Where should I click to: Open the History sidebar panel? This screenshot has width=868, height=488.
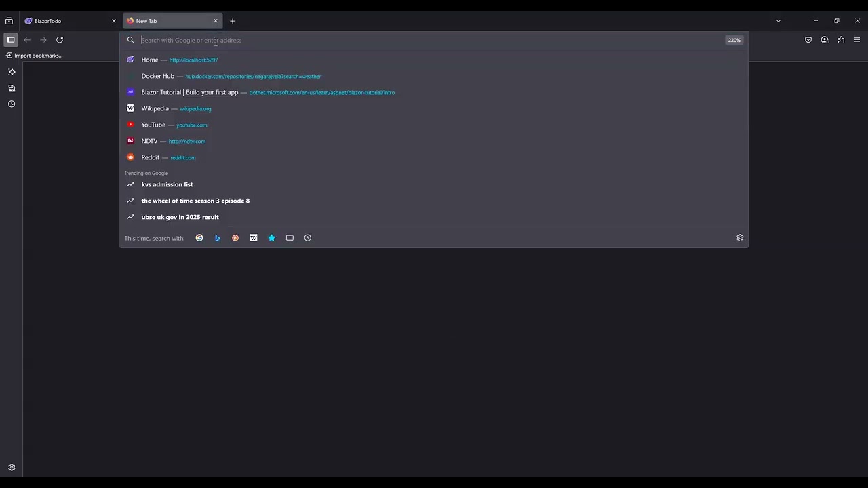(12, 104)
